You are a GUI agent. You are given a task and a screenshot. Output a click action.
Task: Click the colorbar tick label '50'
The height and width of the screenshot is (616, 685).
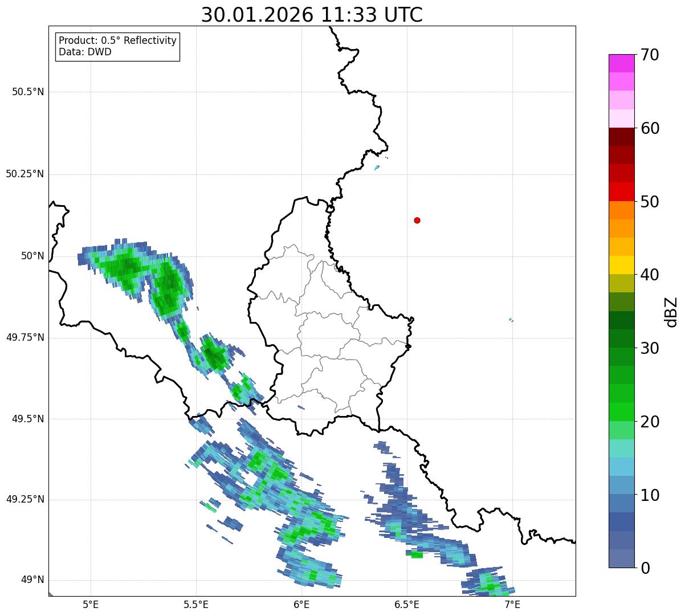(x=650, y=202)
